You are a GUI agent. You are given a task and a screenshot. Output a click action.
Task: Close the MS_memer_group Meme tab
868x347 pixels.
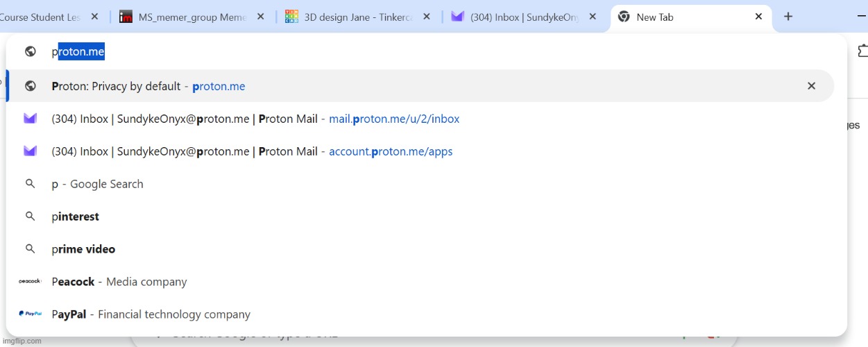tap(261, 17)
